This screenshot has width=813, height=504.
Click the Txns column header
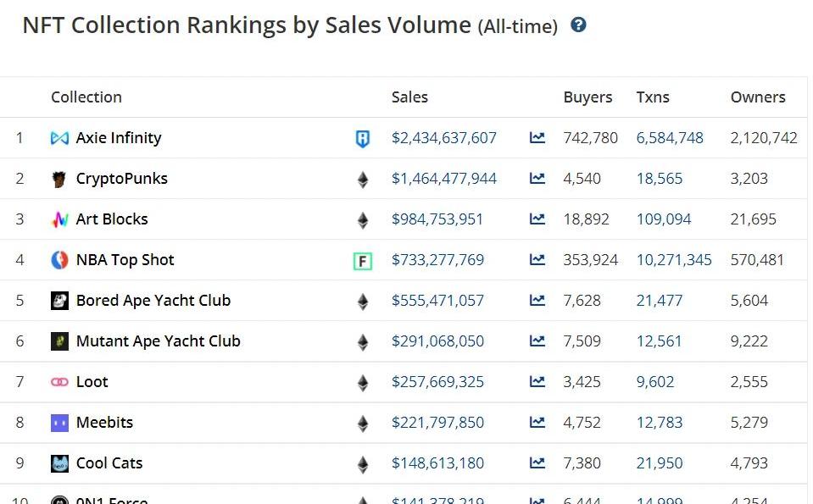[653, 97]
